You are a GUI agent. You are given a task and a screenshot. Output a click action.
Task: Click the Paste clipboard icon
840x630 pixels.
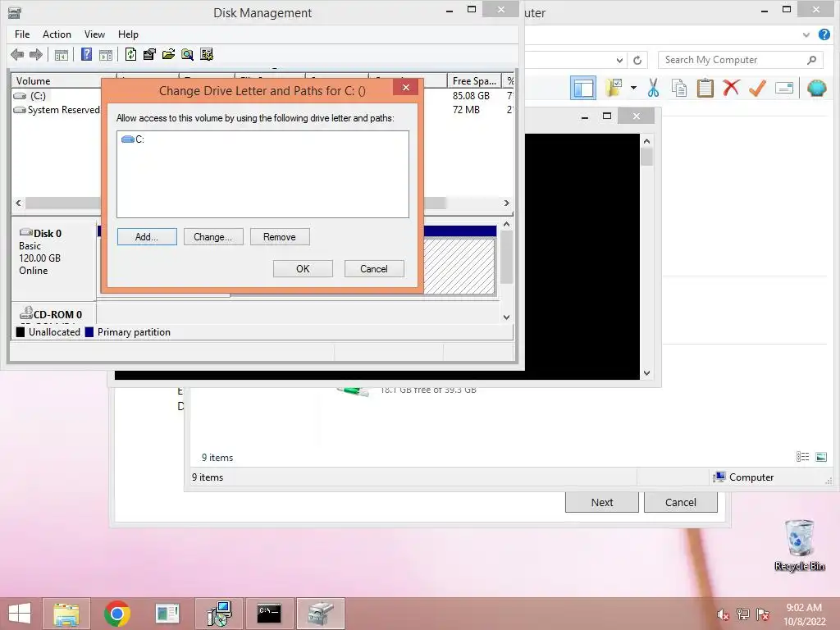705,88
